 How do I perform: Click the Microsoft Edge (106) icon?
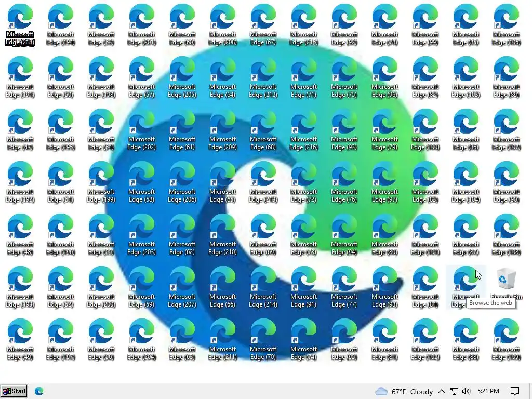click(506, 25)
